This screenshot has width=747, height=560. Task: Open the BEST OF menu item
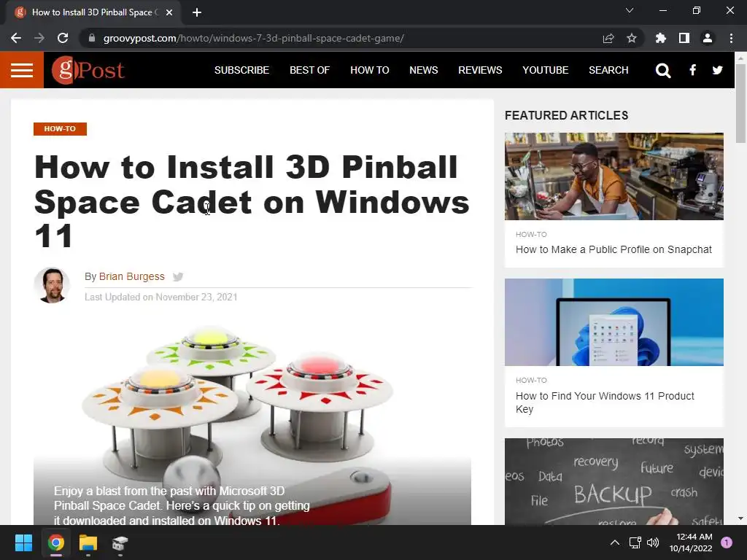[x=309, y=70]
